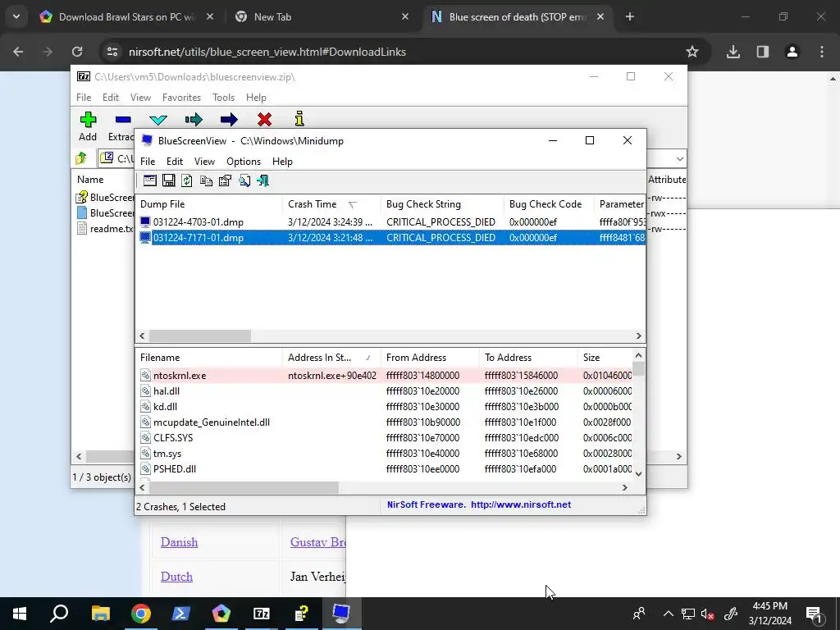Click the Danish language link
Screen dimensions: 840x630
point(180,542)
